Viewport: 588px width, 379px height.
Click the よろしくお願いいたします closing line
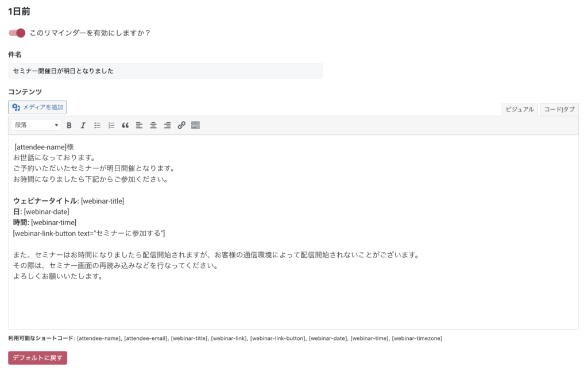(x=58, y=276)
